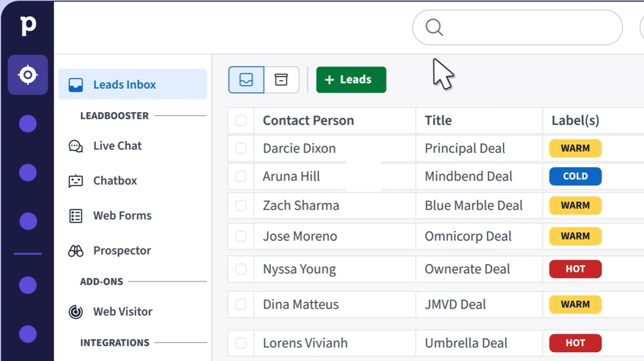Open Web Forms menu item
This screenshot has height=361, width=644.
pyautogui.click(x=109, y=215)
